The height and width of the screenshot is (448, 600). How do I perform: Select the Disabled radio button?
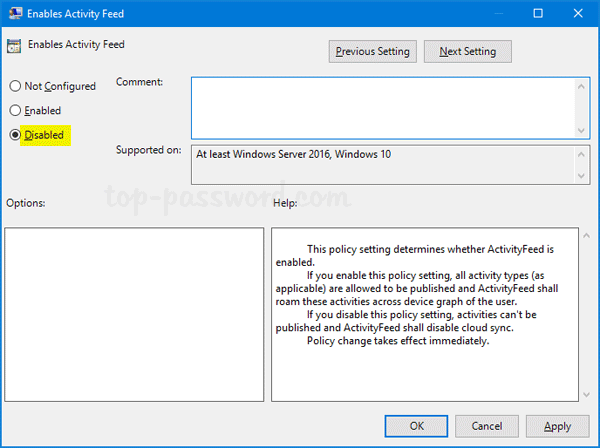click(x=15, y=135)
